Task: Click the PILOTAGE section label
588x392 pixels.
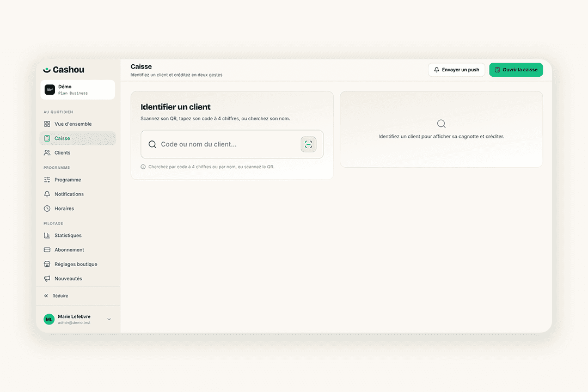Action: tap(53, 224)
